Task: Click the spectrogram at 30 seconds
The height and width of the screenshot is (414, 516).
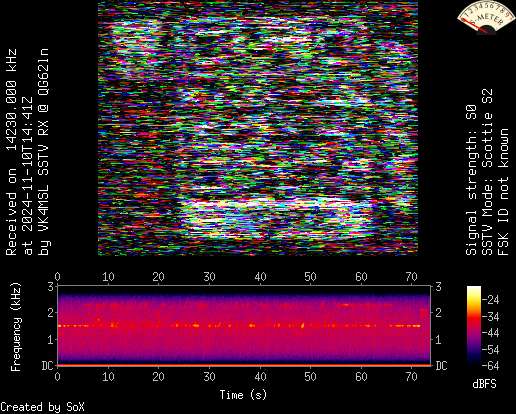Action: [210, 326]
